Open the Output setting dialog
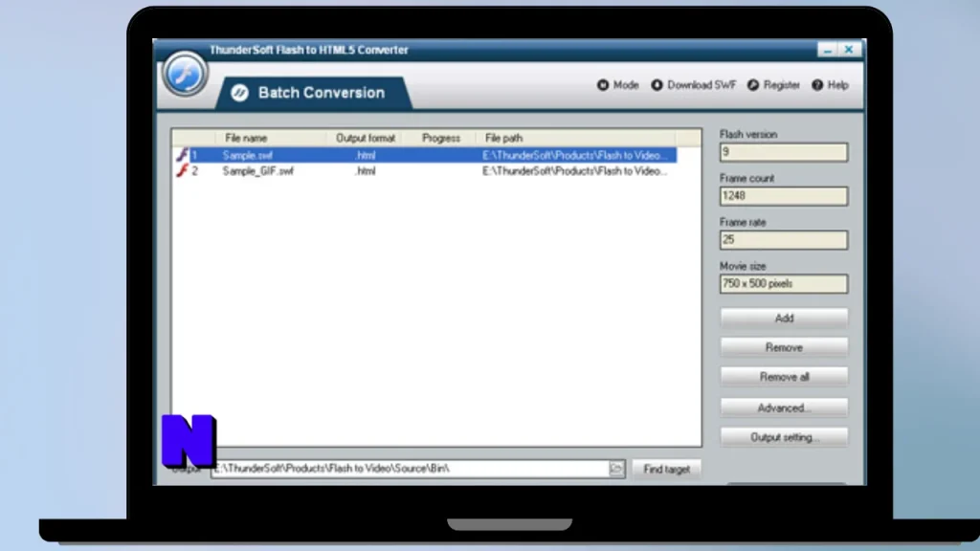This screenshot has width=980, height=551. click(x=784, y=437)
